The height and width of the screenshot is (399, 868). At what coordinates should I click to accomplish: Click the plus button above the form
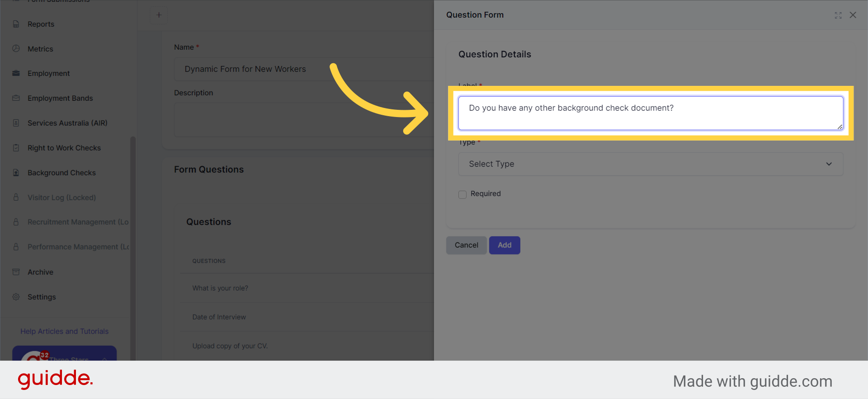coord(159,15)
